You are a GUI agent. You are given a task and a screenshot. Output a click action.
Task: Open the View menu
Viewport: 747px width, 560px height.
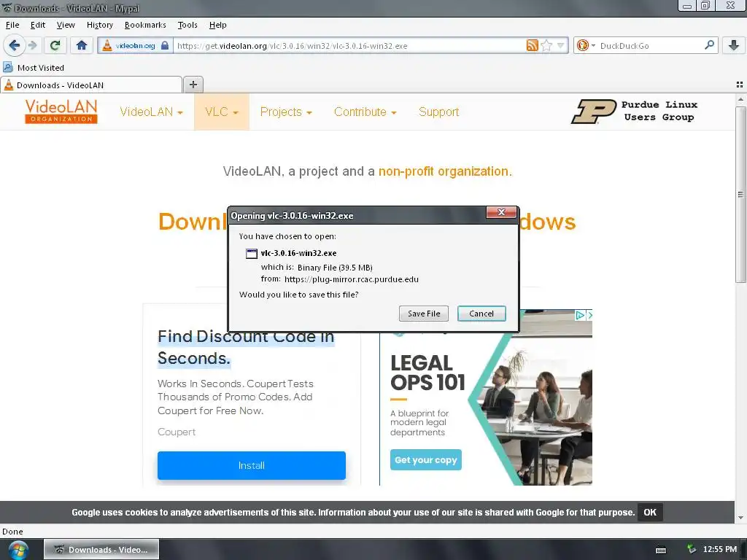point(66,25)
